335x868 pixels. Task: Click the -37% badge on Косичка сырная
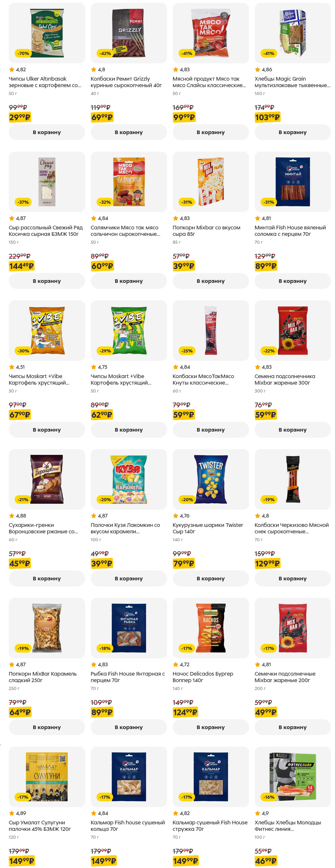(23, 202)
